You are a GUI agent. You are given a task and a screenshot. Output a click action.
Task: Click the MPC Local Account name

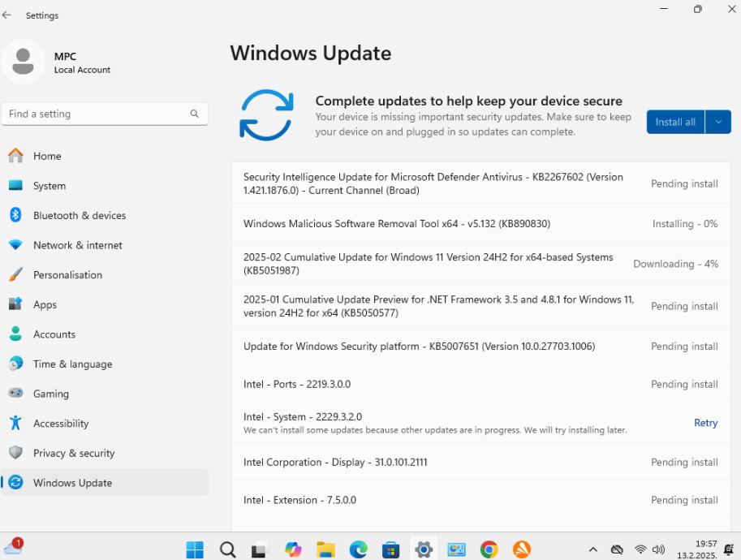[82, 62]
